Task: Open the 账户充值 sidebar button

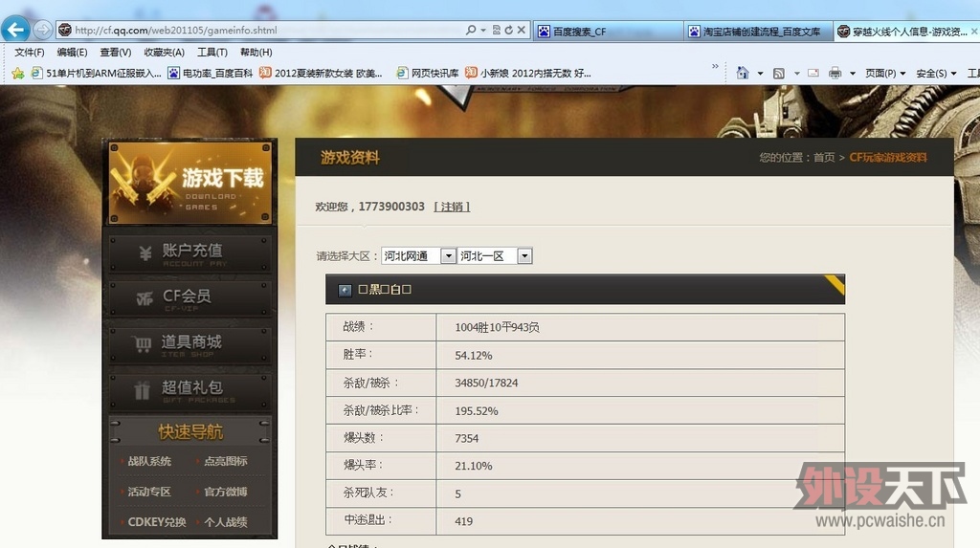Action: coord(190,253)
